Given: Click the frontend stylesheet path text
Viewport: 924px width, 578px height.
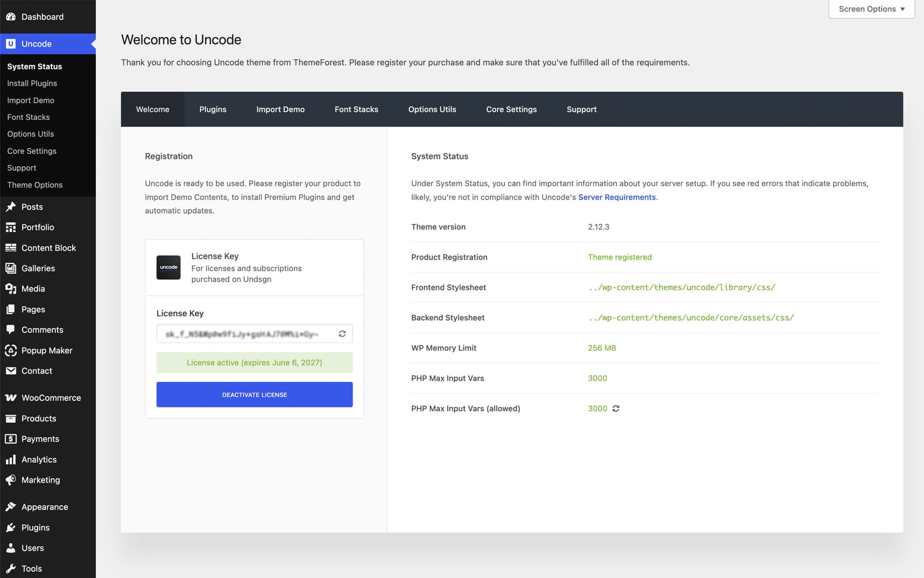Looking at the screenshot, I should coord(682,288).
